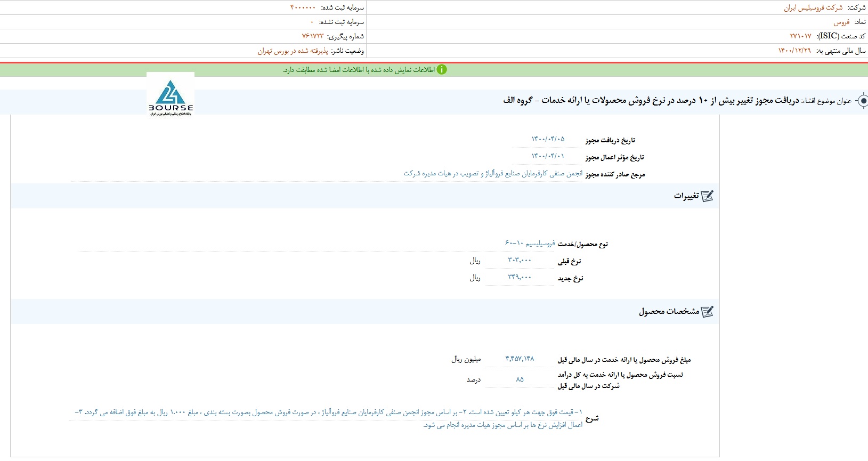
Task: Click publisher status پذیرفته شده در بورس تهران
Action: pyautogui.click(x=293, y=51)
